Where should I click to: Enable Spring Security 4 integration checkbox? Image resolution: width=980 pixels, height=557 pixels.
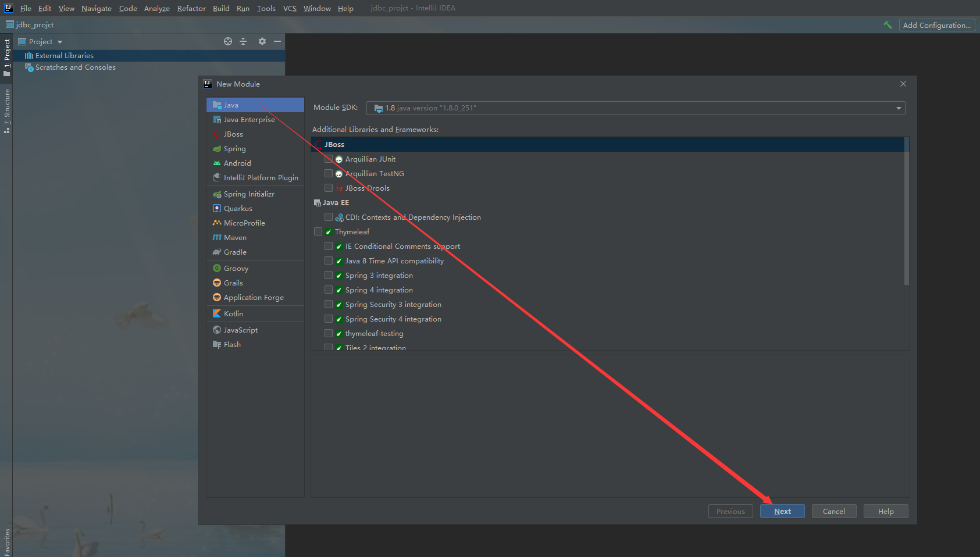point(329,319)
